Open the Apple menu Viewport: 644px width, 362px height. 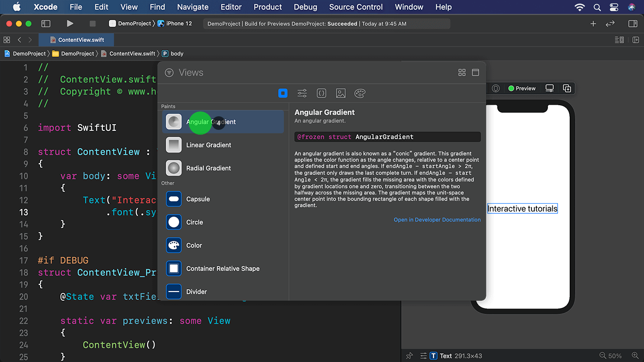[x=16, y=7]
